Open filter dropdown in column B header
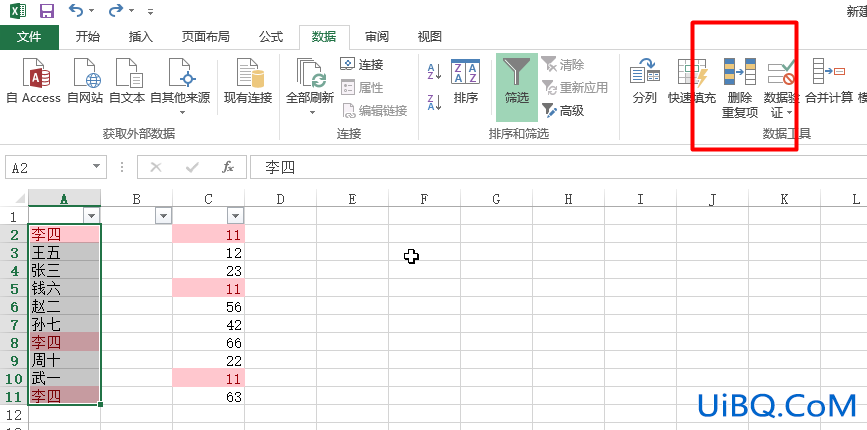The width and height of the screenshot is (867, 430). pyautogui.click(x=164, y=216)
